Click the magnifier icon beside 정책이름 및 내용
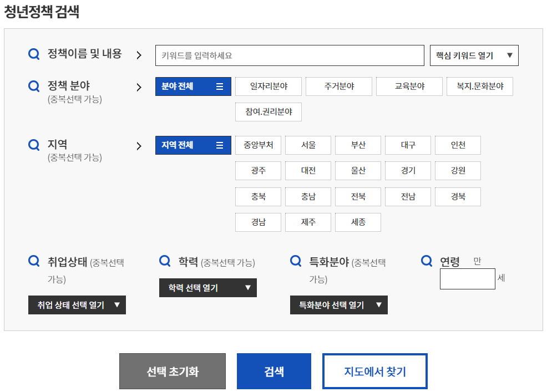 click(x=33, y=54)
